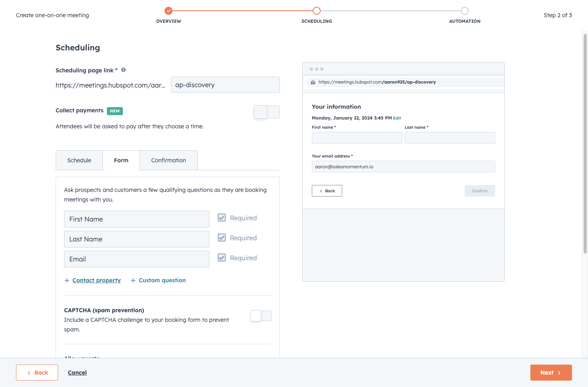Image resolution: width=588 pixels, height=387 pixels.
Task: Click the plus icon before Contact property
Action: point(67,281)
